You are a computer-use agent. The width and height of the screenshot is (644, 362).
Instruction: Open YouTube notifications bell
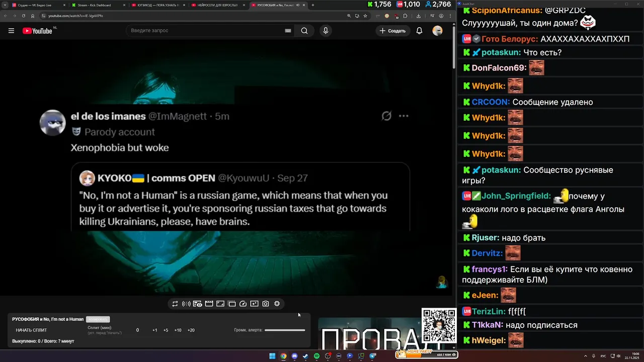[x=419, y=31]
